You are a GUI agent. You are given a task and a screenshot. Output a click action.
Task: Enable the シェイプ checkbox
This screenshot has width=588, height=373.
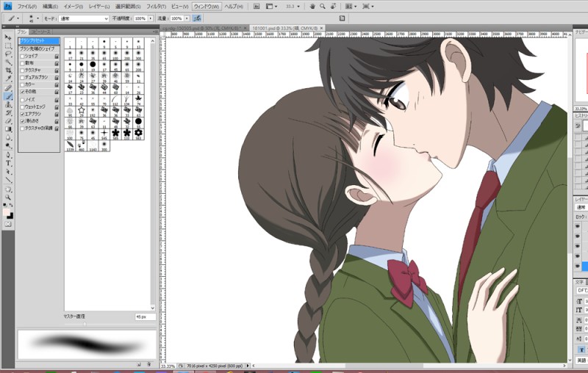pos(22,57)
